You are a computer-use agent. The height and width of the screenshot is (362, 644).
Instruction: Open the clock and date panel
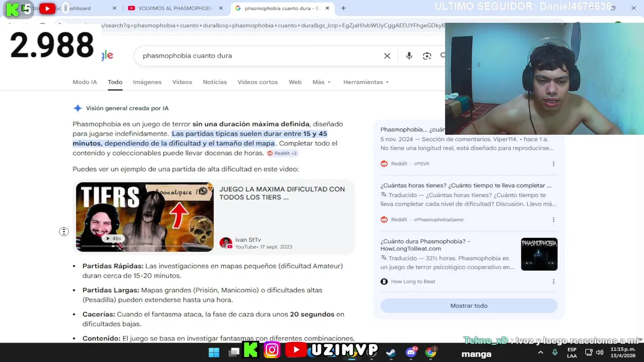click(623, 352)
